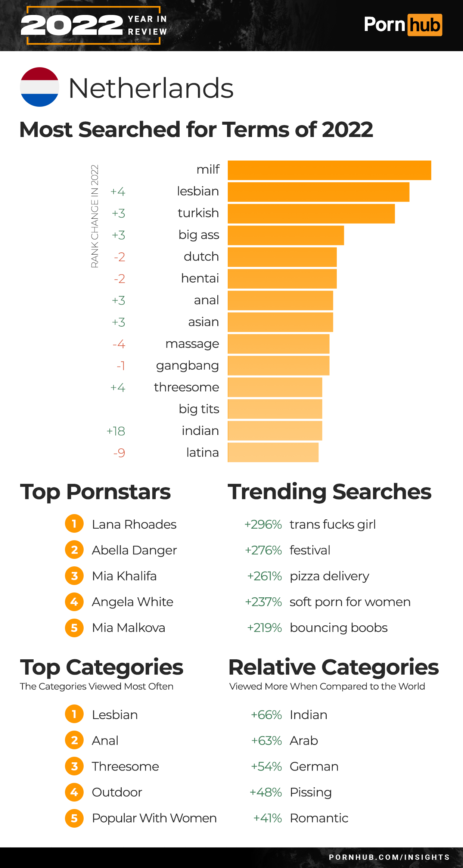463x868 pixels.
Task: Click number 5 badge beside Popular With Women
Action: (x=74, y=818)
